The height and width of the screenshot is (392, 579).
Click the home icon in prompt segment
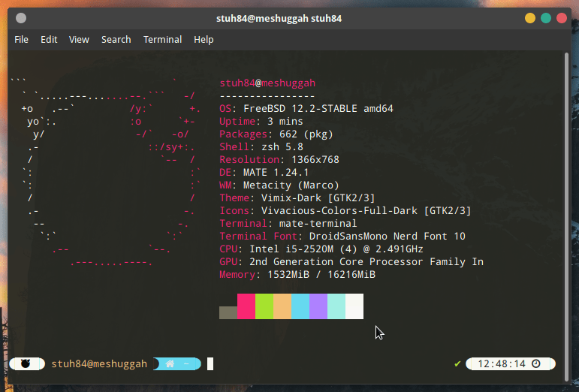click(170, 364)
